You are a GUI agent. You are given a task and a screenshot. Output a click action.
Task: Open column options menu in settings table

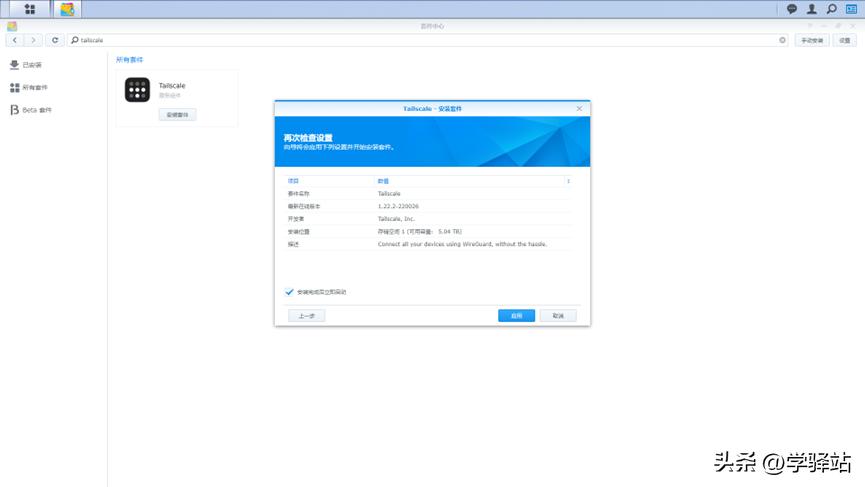[568, 181]
